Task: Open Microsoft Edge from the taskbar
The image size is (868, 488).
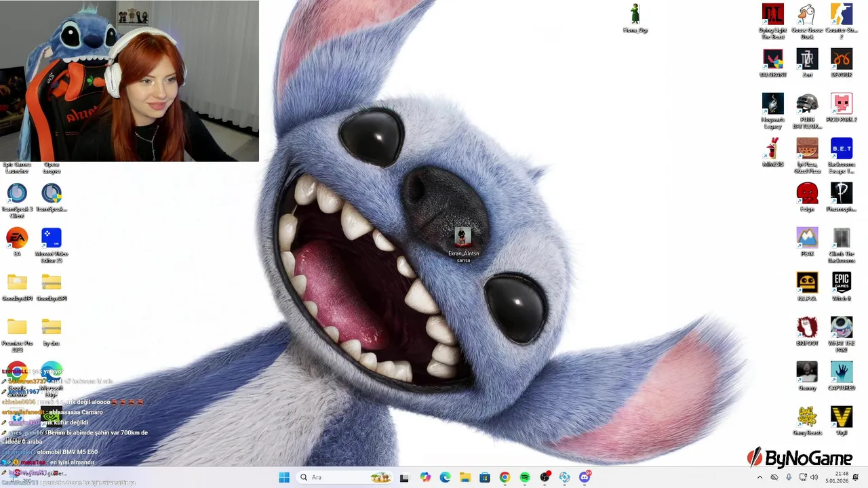Action: 445,477
